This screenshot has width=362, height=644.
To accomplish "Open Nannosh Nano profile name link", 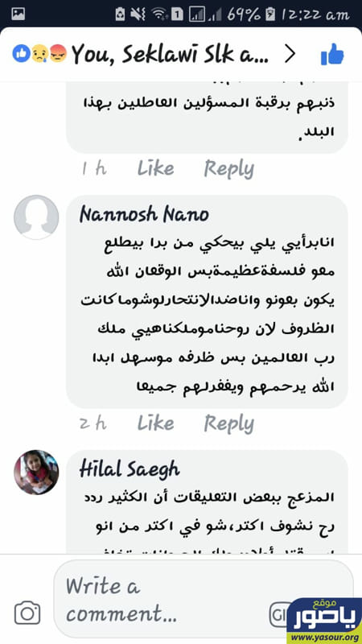I will 144,214.
